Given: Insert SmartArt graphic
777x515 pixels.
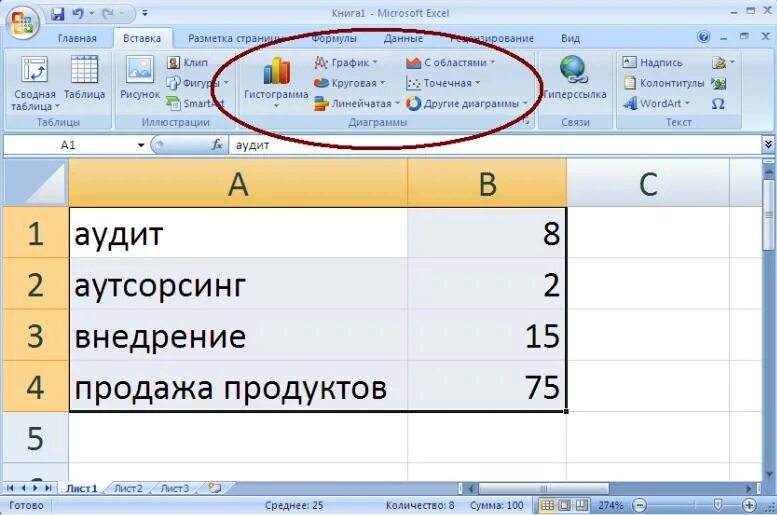Looking at the screenshot, I should (195, 103).
